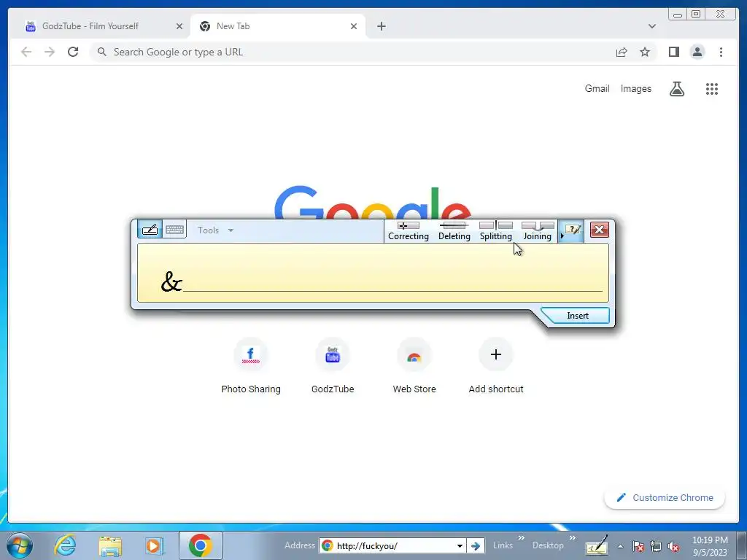Open GodzTube shortcut tile
The image size is (747, 560).
tap(333, 366)
